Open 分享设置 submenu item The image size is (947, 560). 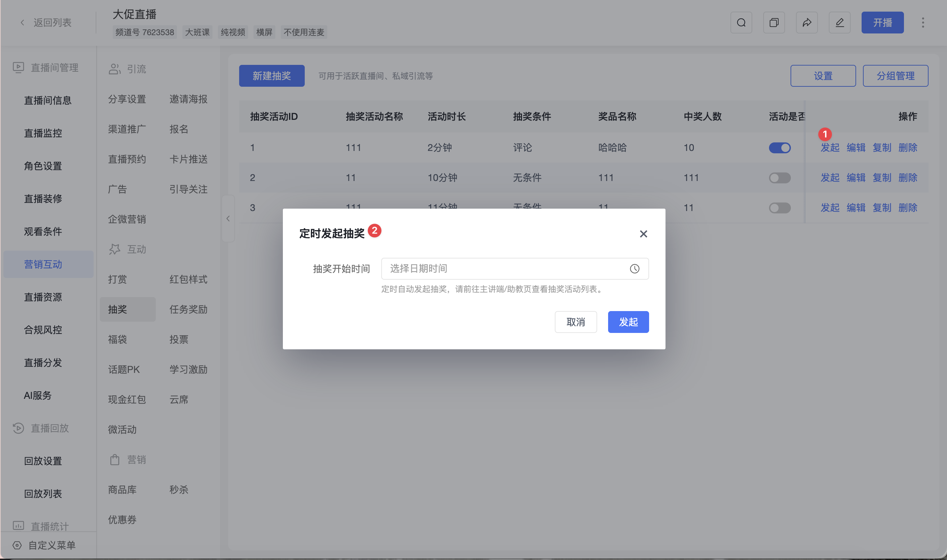pyautogui.click(x=127, y=99)
